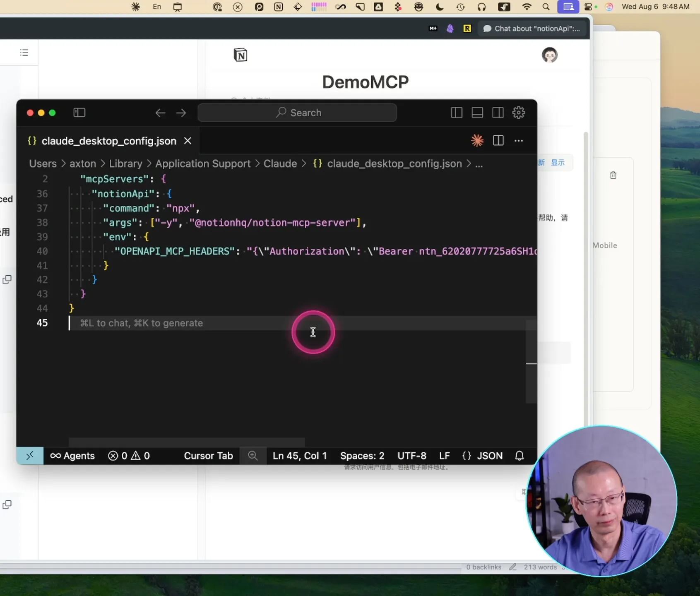Click the Cursor command Search field
The height and width of the screenshot is (596, 700).
coord(297,113)
